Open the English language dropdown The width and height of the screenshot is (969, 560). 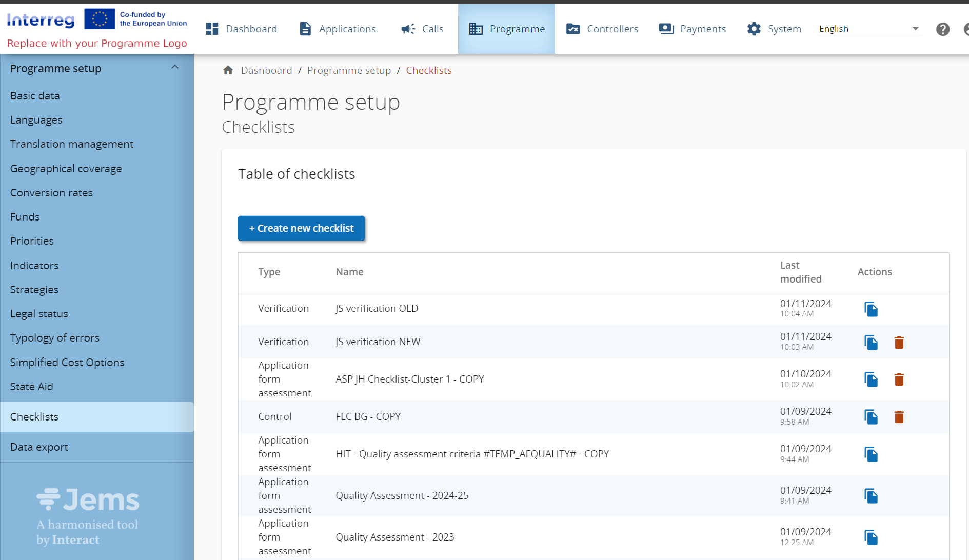(x=869, y=29)
